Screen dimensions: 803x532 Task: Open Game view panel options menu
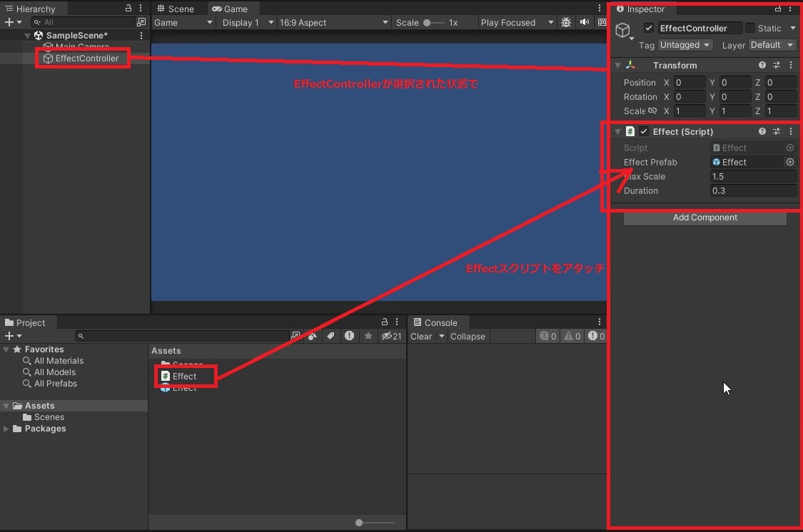pos(599,8)
